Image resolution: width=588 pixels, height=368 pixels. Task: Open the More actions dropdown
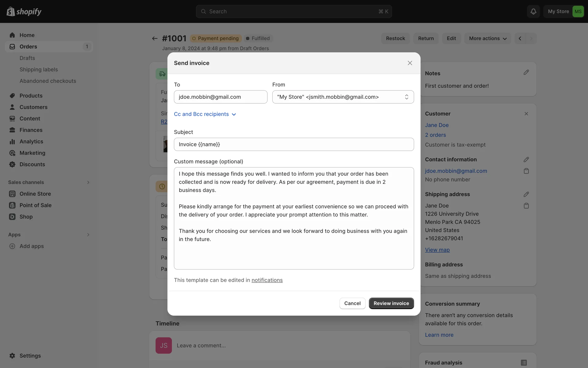click(488, 38)
